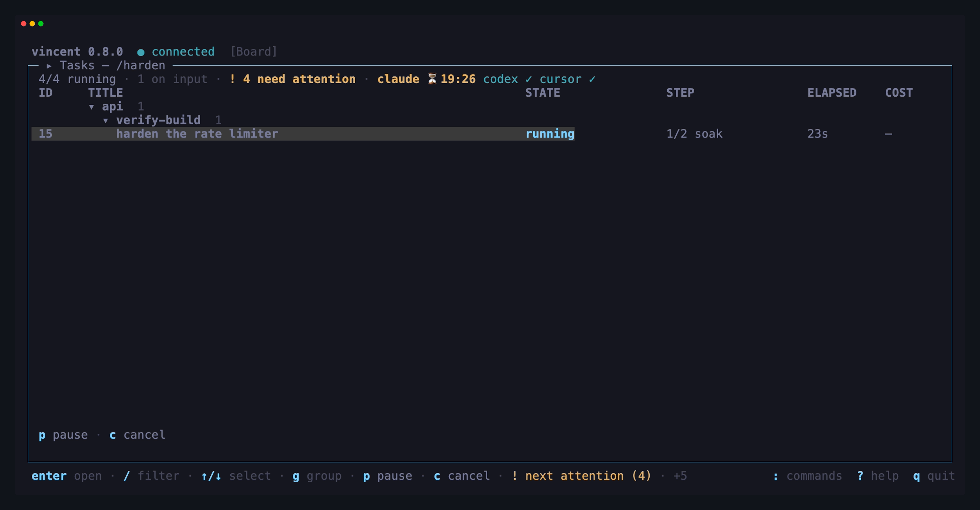
Task: Click the checkmark next to cursor
Action: [592, 79]
